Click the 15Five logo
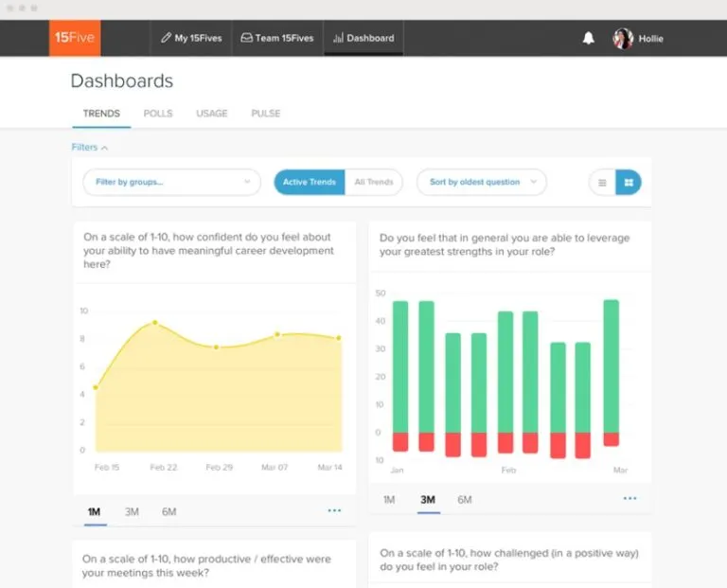The image size is (727, 588). tap(75, 38)
